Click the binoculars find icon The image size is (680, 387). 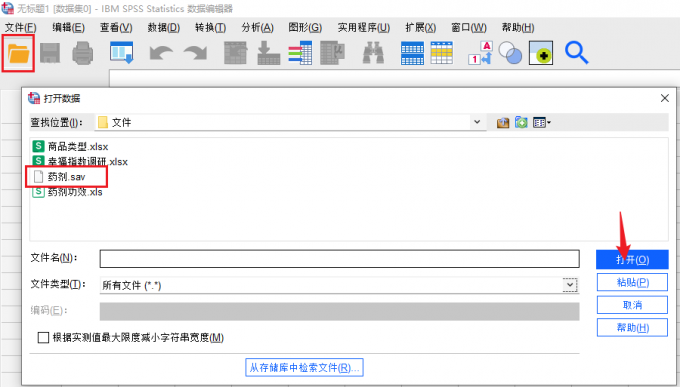373,53
